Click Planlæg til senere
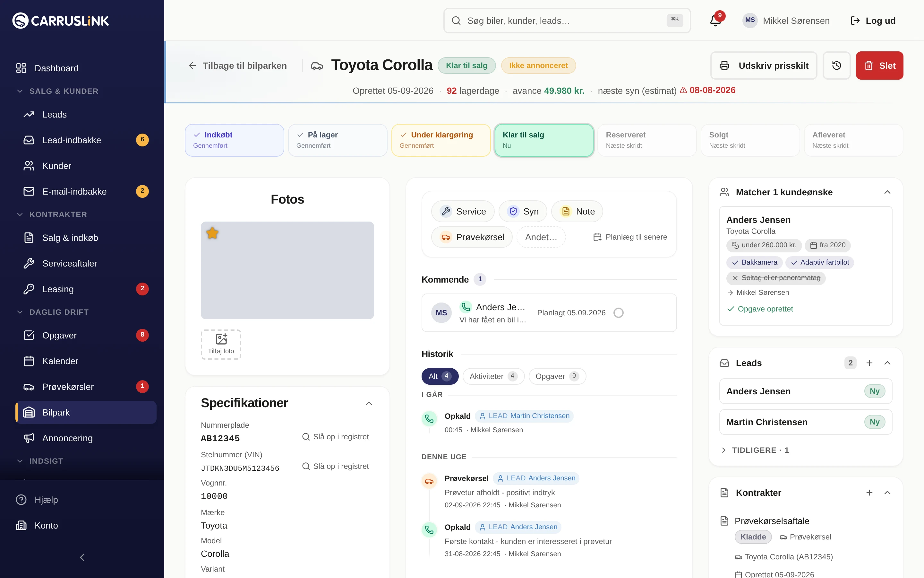Screen dimensions: 924x578 (x=630, y=237)
